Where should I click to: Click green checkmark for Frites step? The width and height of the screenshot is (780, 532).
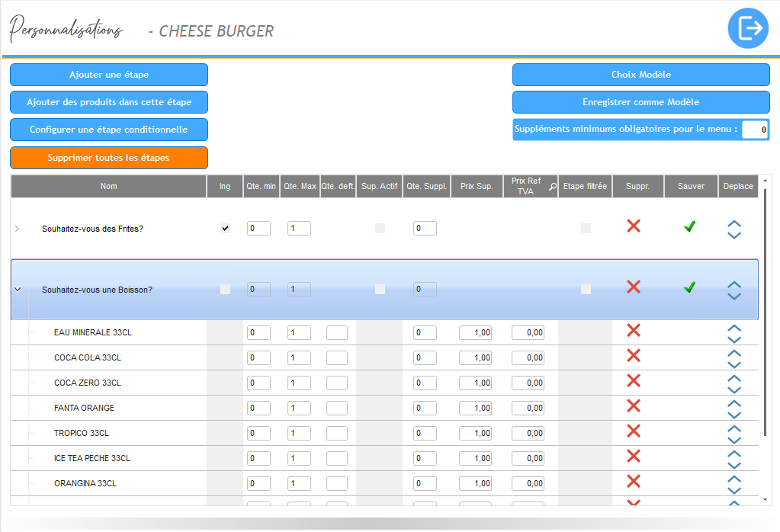pyautogui.click(x=689, y=226)
